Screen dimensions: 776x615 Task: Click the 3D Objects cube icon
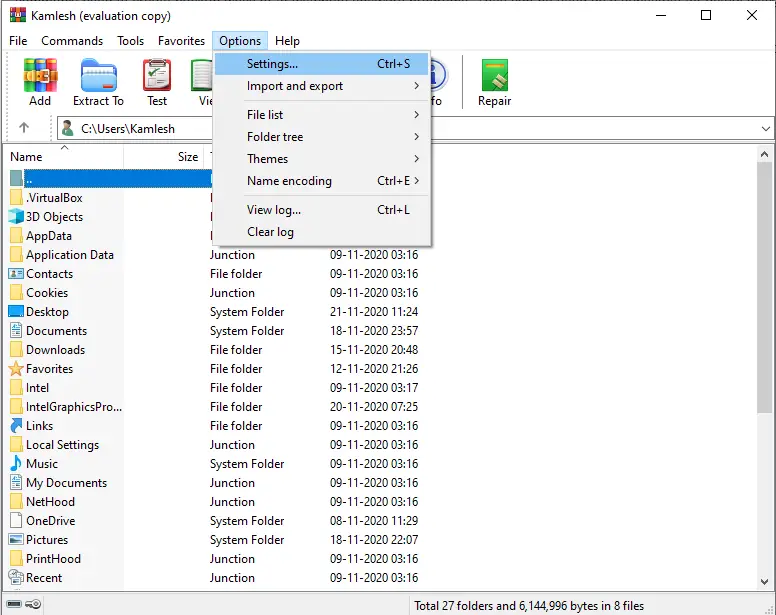[x=16, y=216]
